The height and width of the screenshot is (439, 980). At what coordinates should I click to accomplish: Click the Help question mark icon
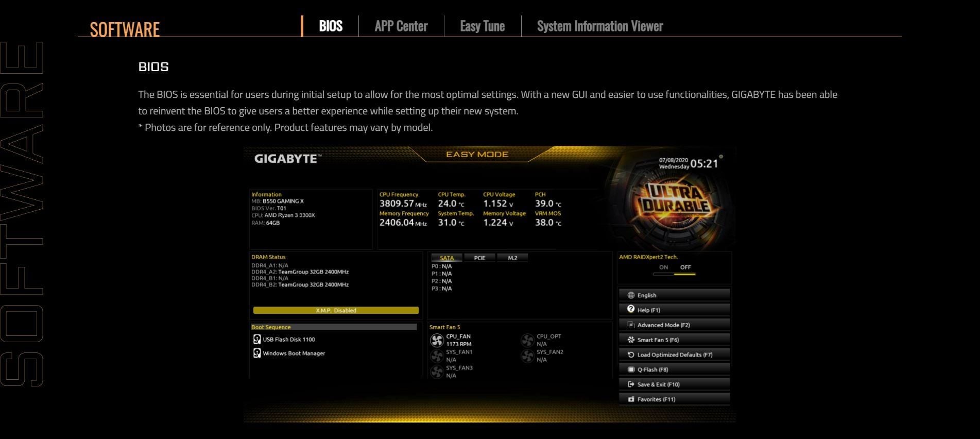(631, 309)
